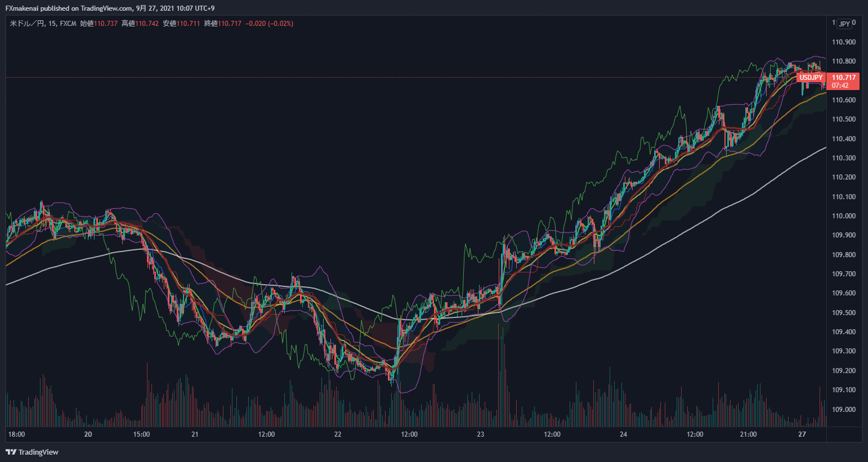
Task: Click the 110.600 price axis label
Action: tap(844, 100)
